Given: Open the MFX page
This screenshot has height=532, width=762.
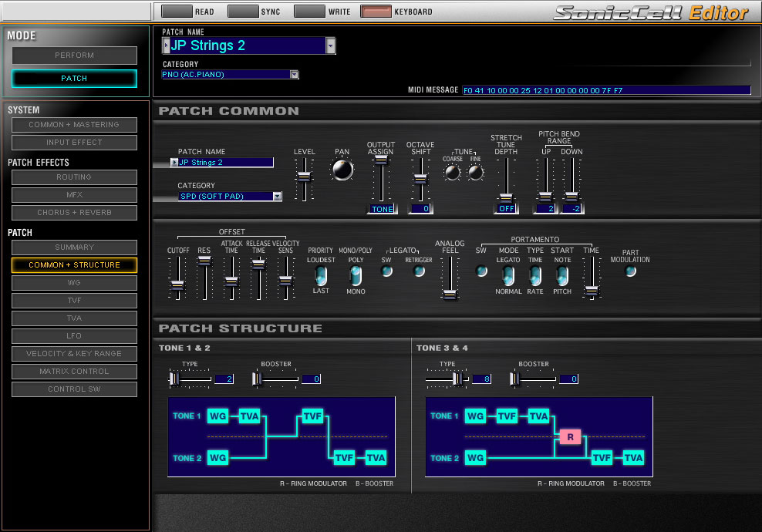Looking at the screenshot, I should click(74, 195).
